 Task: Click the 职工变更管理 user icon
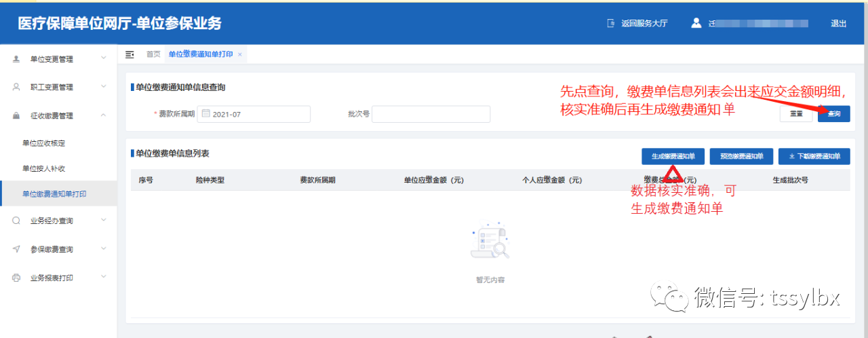[x=16, y=87]
